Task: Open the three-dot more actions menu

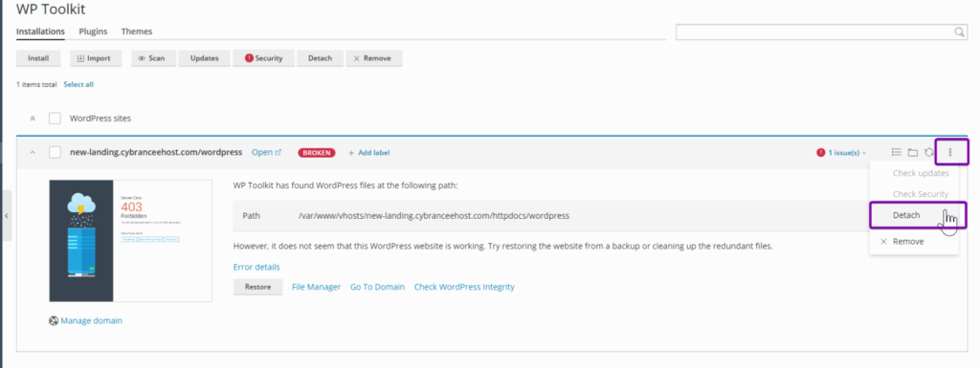Action: pos(950,152)
